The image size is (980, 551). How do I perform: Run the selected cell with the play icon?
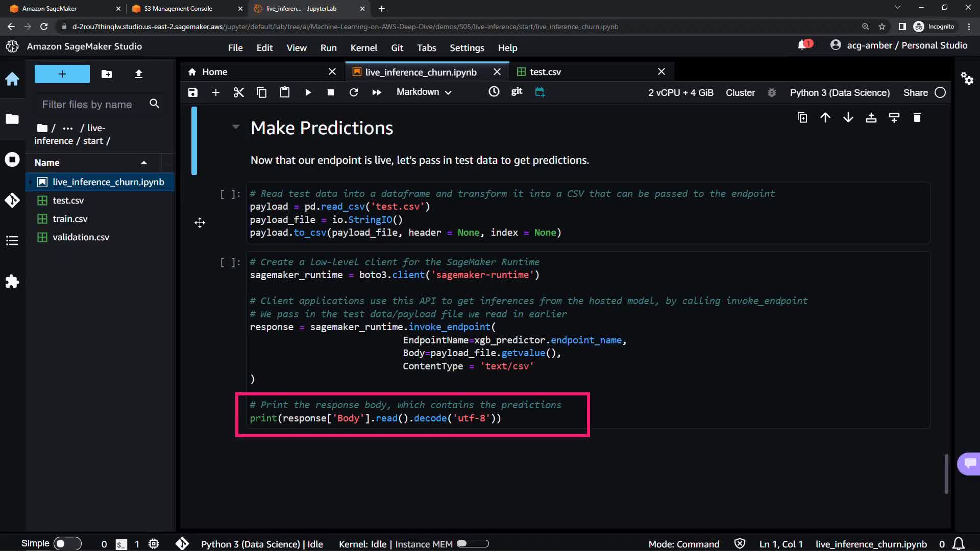(x=308, y=92)
